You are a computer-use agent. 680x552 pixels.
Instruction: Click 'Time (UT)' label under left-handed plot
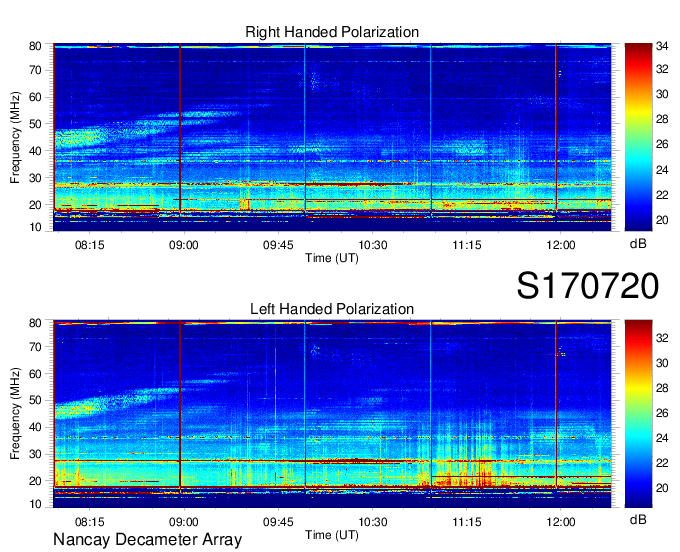coord(332,535)
